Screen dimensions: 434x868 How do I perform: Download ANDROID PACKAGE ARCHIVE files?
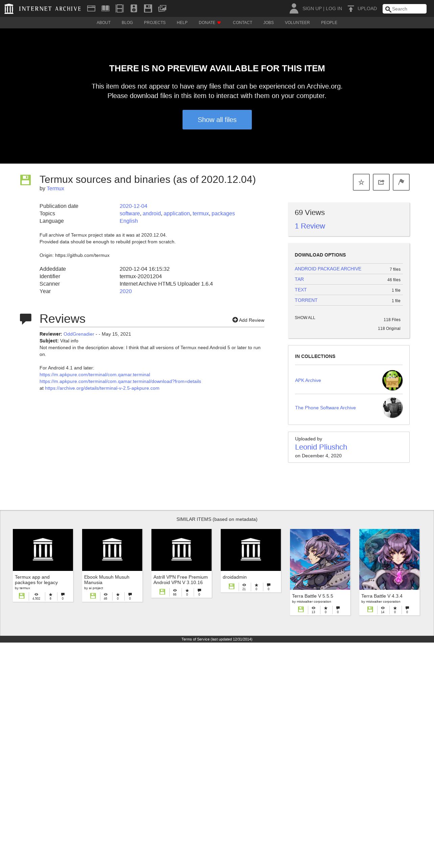point(328,269)
